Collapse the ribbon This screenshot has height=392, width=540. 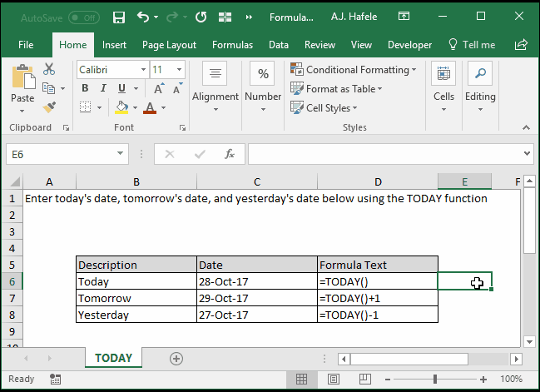pyautogui.click(x=526, y=128)
